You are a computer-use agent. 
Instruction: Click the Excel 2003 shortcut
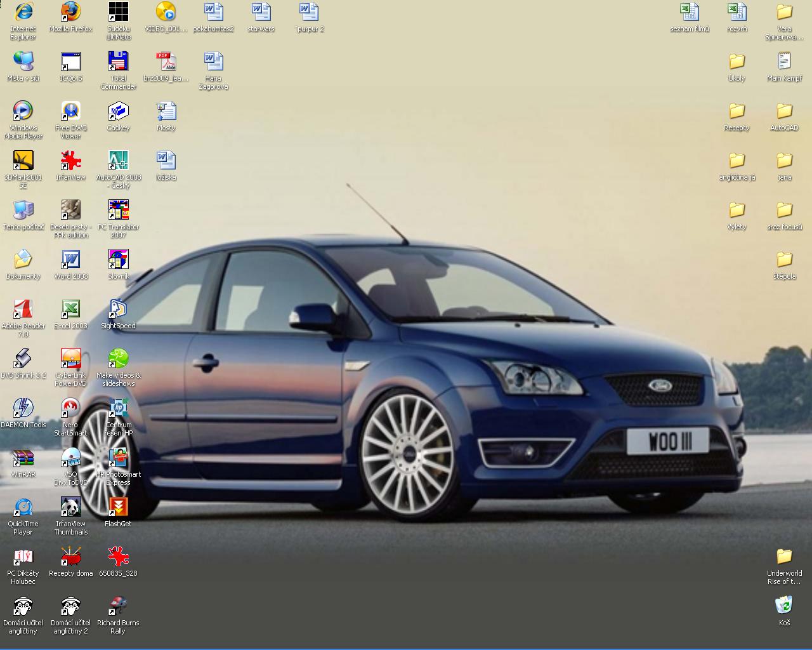70,309
